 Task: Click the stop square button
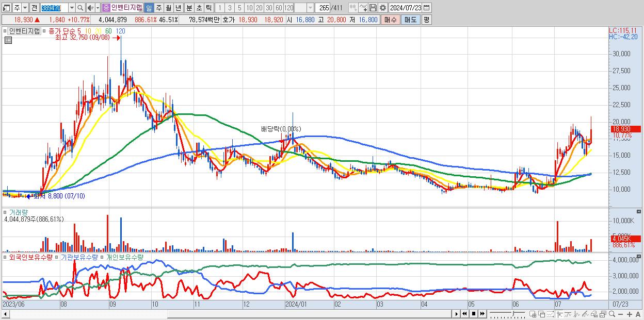click(x=474, y=314)
